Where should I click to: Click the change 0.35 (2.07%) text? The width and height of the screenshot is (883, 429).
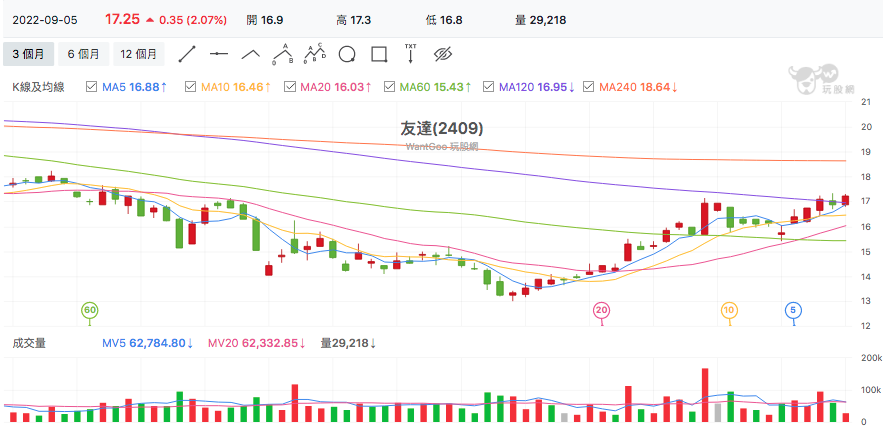(x=193, y=20)
